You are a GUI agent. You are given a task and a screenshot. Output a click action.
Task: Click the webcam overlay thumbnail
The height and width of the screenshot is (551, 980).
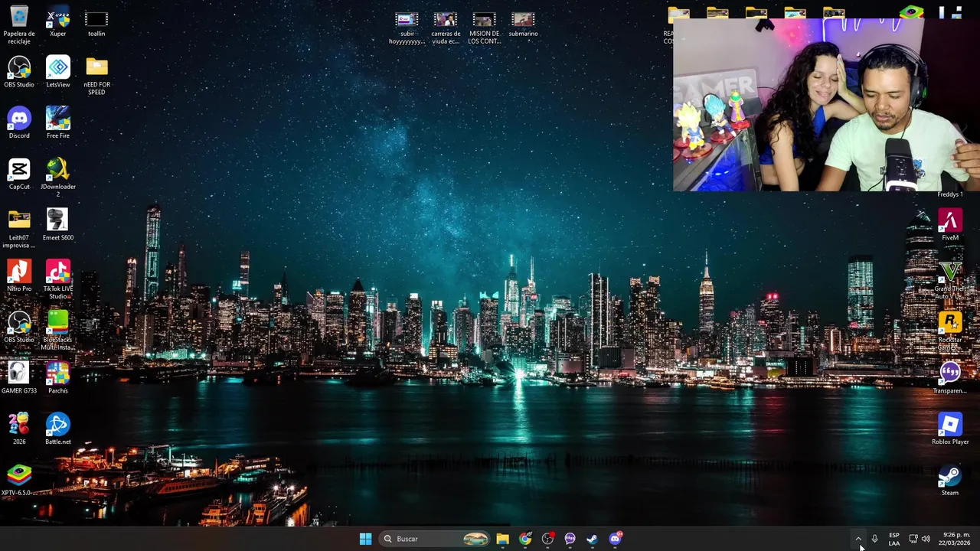[826, 105]
